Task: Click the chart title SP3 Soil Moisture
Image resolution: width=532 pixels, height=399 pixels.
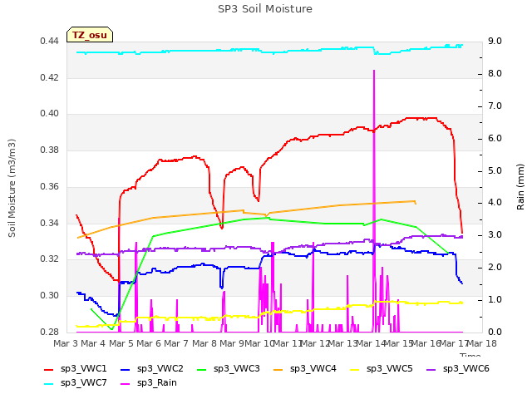Action: tap(265, 9)
